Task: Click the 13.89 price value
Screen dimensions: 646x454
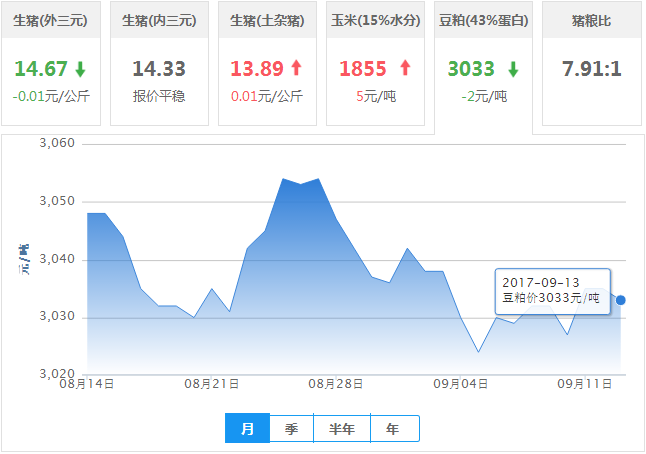Action: tap(257, 69)
